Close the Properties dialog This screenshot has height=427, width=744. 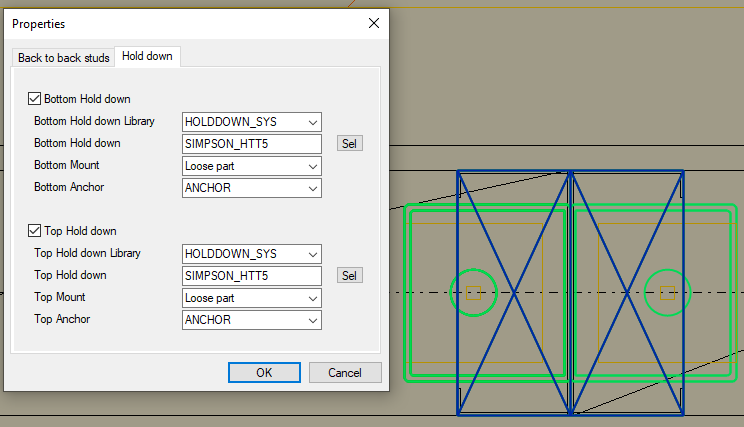click(x=373, y=23)
